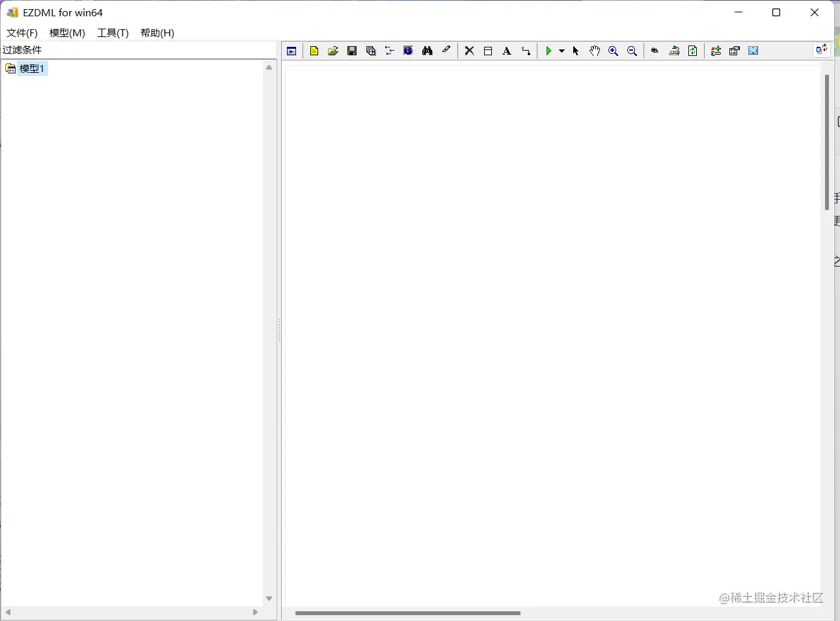Save the model with the floppy disk icon
Viewport: 840px width, 621px height.
[352, 51]
